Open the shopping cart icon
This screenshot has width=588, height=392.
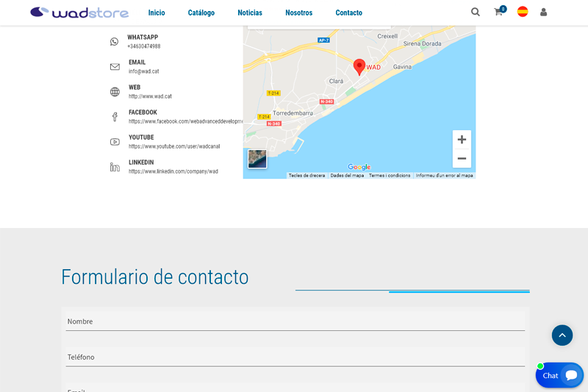[x=498, y=12]
